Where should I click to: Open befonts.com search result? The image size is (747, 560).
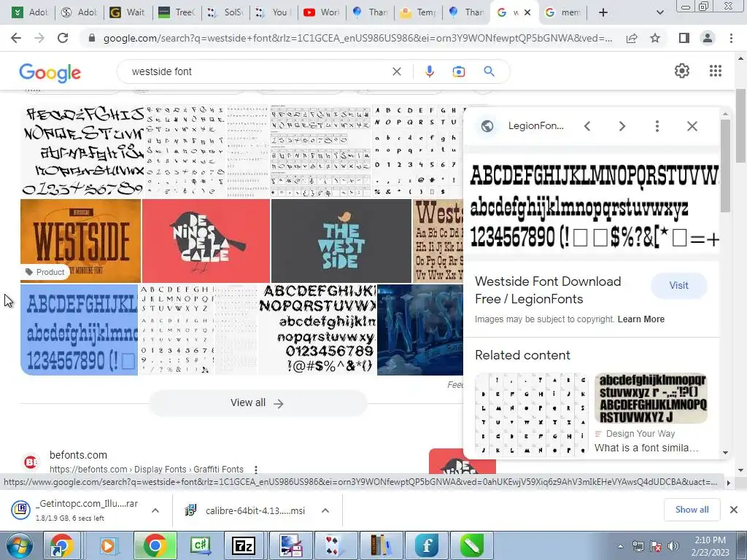pos(78,455)
